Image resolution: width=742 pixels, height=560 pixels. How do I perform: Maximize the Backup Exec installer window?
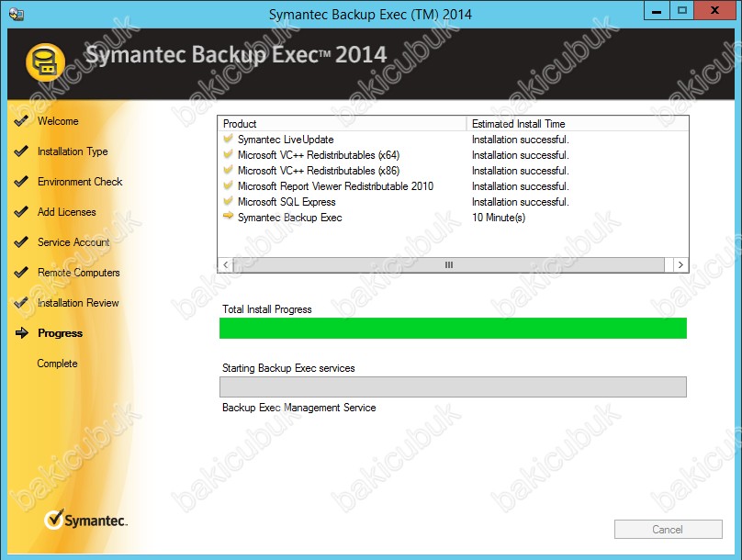(682, 10)
